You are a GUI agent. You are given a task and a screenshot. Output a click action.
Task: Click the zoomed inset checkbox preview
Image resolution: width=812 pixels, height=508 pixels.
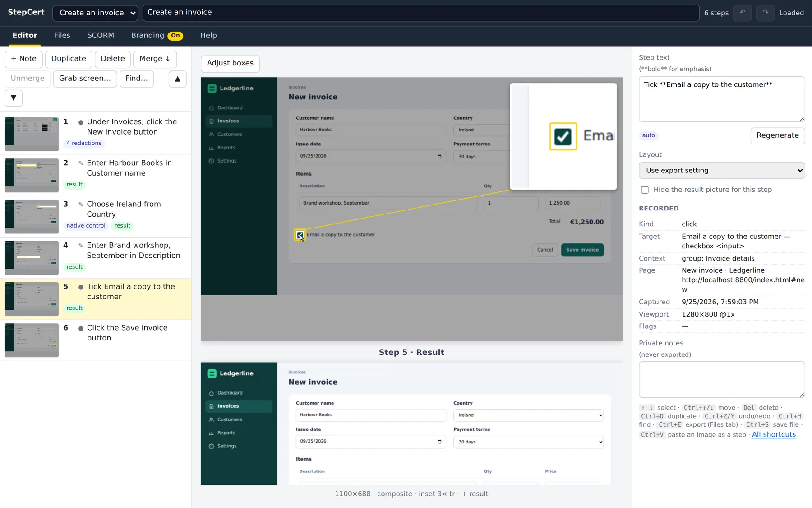pos(563,136)
